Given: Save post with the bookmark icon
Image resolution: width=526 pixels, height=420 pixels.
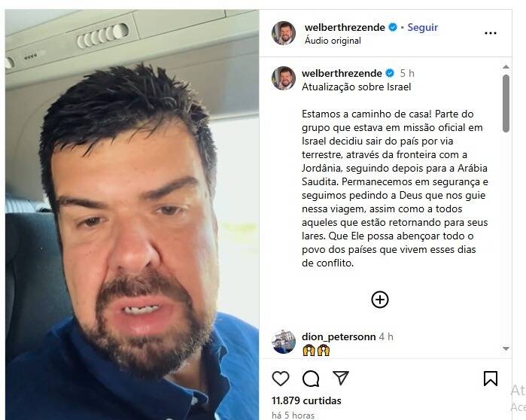Looking at the screenshot, I should click(x=491, y=379).
